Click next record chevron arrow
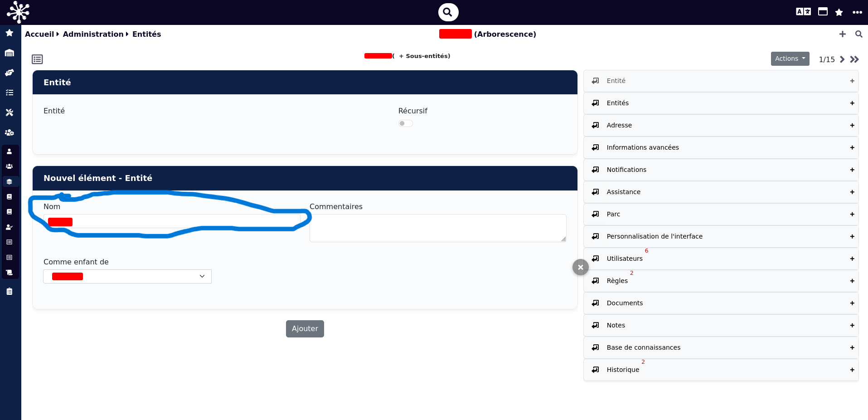Viewport: 868px width, 420px height. click(842, 59)
